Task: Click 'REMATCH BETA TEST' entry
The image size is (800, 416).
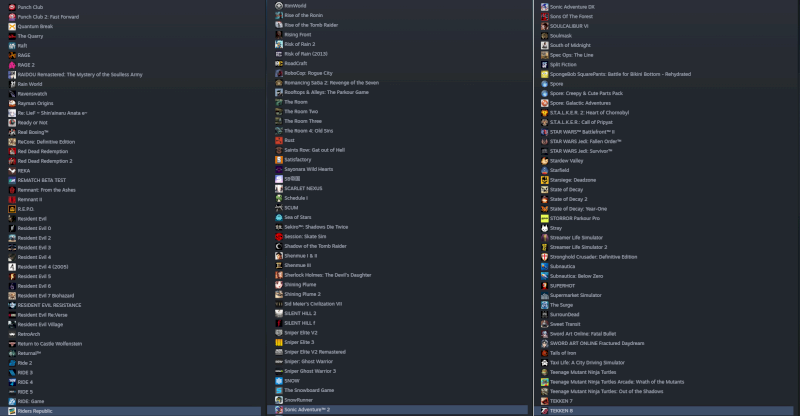Action: coord(42,180)
